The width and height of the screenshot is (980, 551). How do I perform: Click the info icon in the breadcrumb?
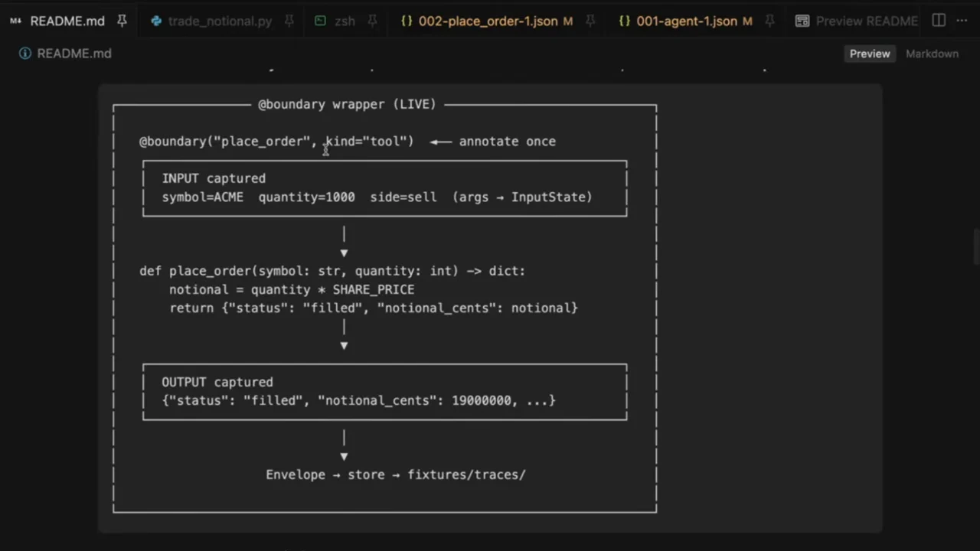(x=25, y=54)
